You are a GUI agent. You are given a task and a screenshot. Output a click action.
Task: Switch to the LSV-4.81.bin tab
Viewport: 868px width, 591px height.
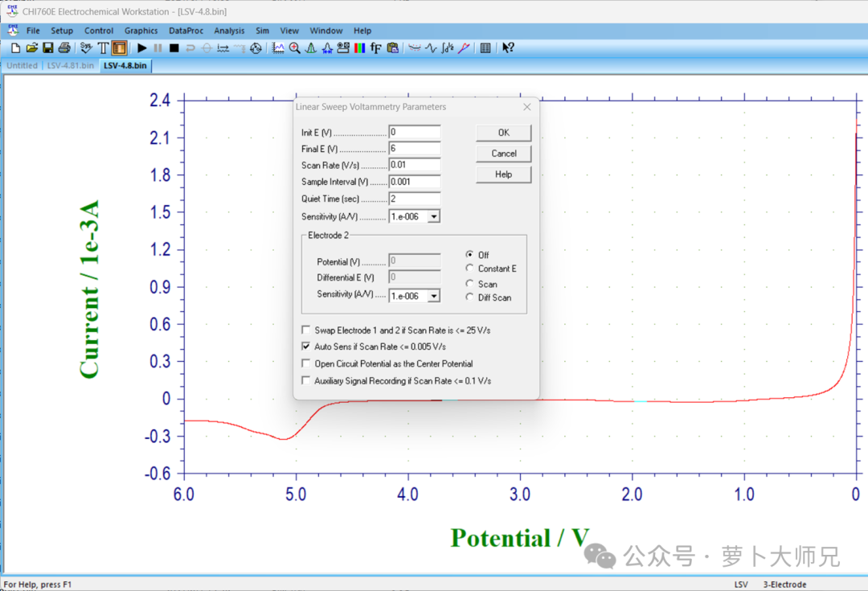70,65
